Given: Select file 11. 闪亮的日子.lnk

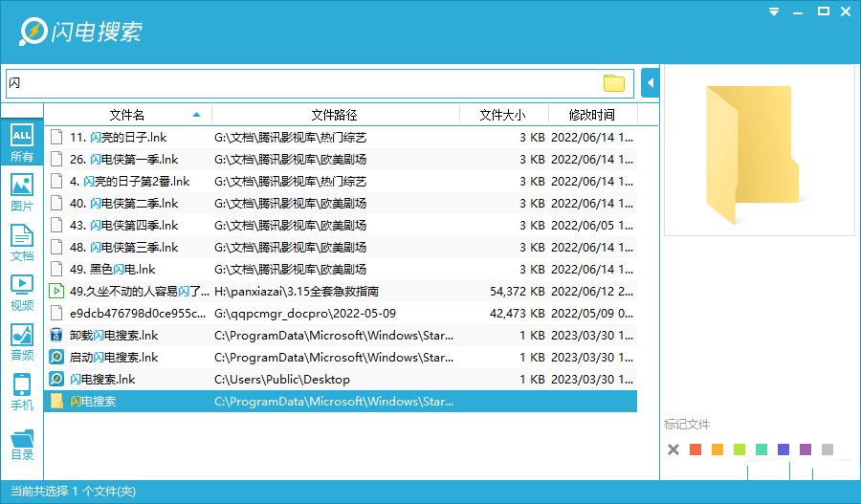Looking at the screenshot, I should coord(341,138).
